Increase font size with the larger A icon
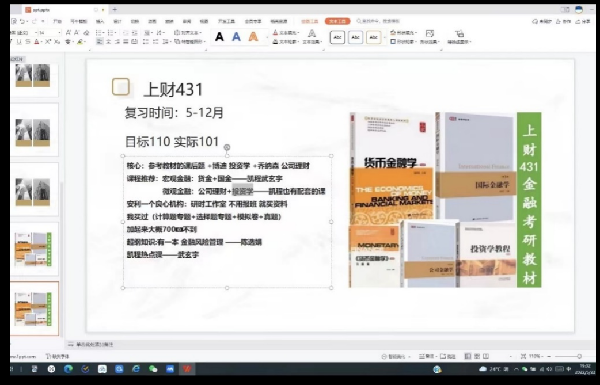 [x=68, y=33]
